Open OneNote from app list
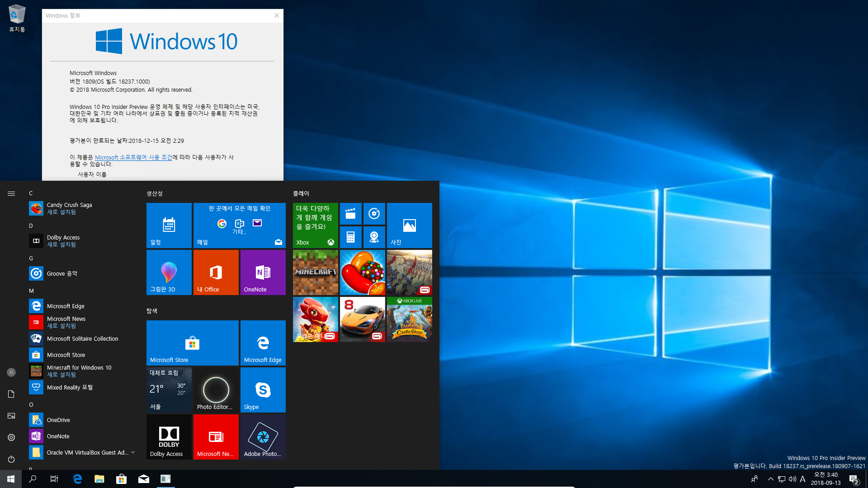Viewport: 868px width, 488px height. click(58, 436)
